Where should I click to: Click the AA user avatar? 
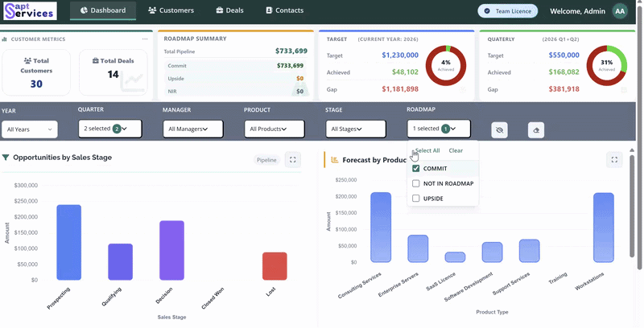pos(620,11)
